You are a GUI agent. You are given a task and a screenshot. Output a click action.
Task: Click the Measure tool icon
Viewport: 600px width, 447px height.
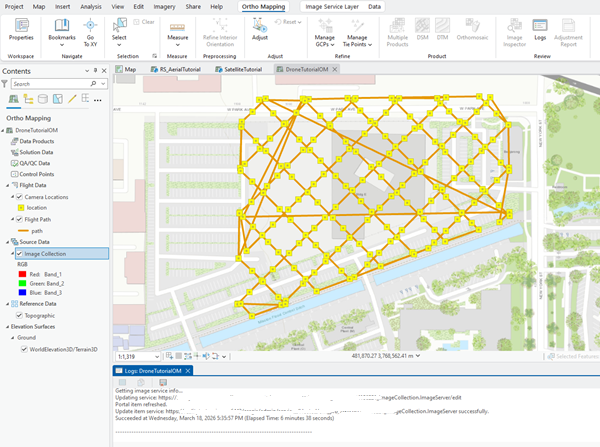coord(178,27)
